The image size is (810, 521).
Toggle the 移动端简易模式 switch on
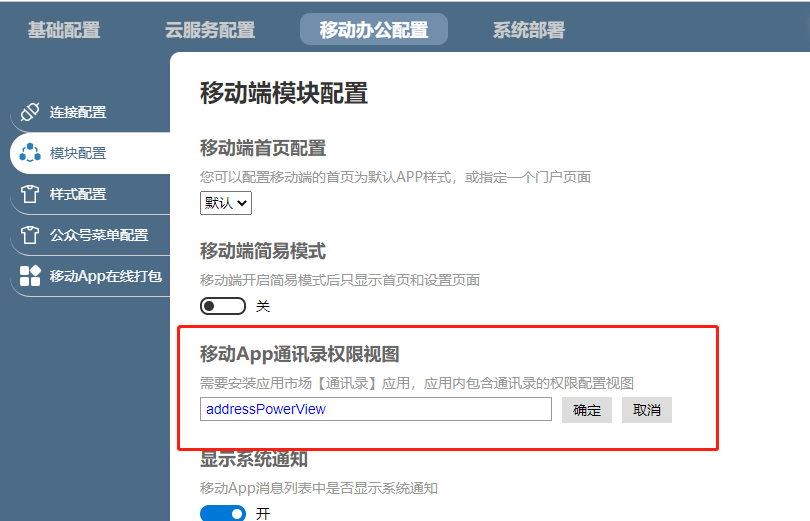(223, 306)
